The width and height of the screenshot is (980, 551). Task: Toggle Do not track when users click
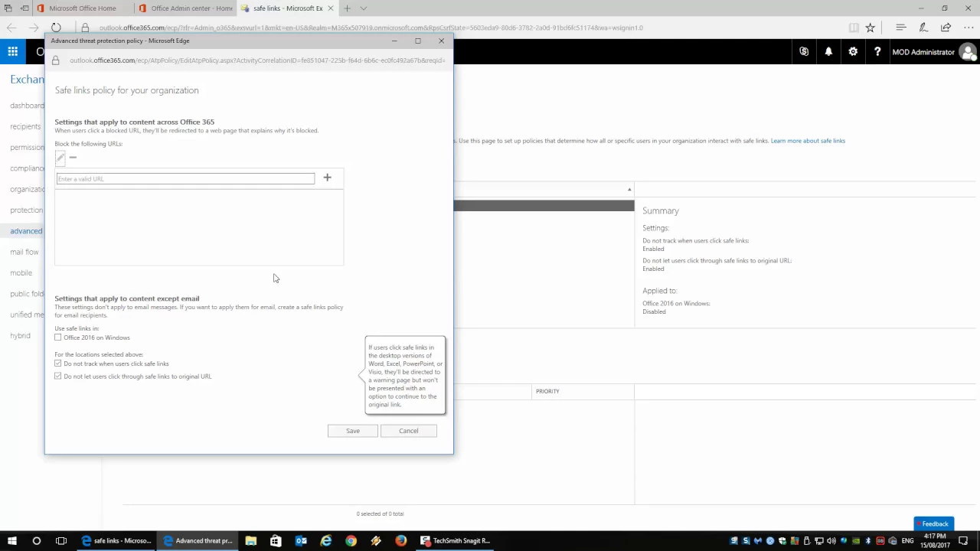(x=58, y=364)
